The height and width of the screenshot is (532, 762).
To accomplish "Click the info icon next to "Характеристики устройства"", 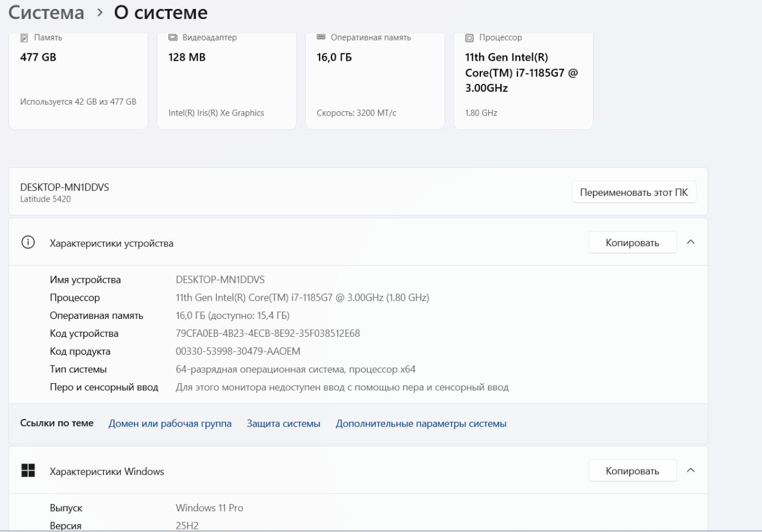I will pyautogui.click(x=27, y=242).
